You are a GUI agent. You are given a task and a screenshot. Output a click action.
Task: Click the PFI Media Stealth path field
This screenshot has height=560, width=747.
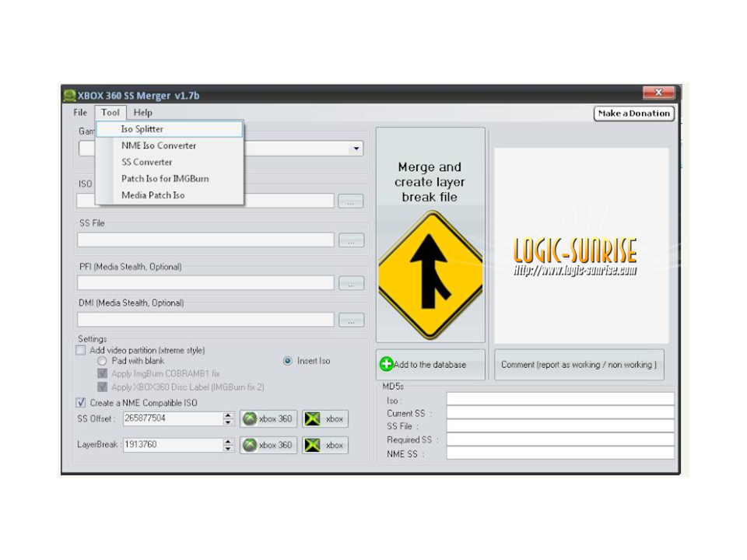pyautogui.click(x=205, y=283)
